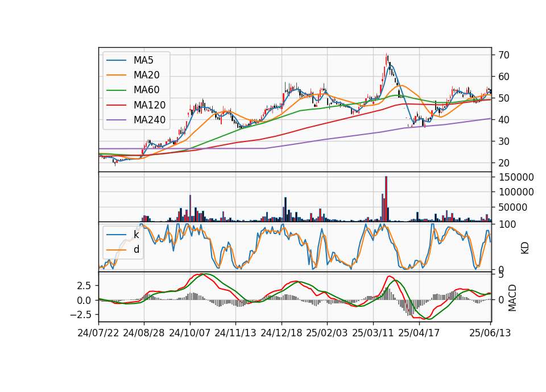Click the price axis value 70
546x392 pixels.
[x=504, y=55]
